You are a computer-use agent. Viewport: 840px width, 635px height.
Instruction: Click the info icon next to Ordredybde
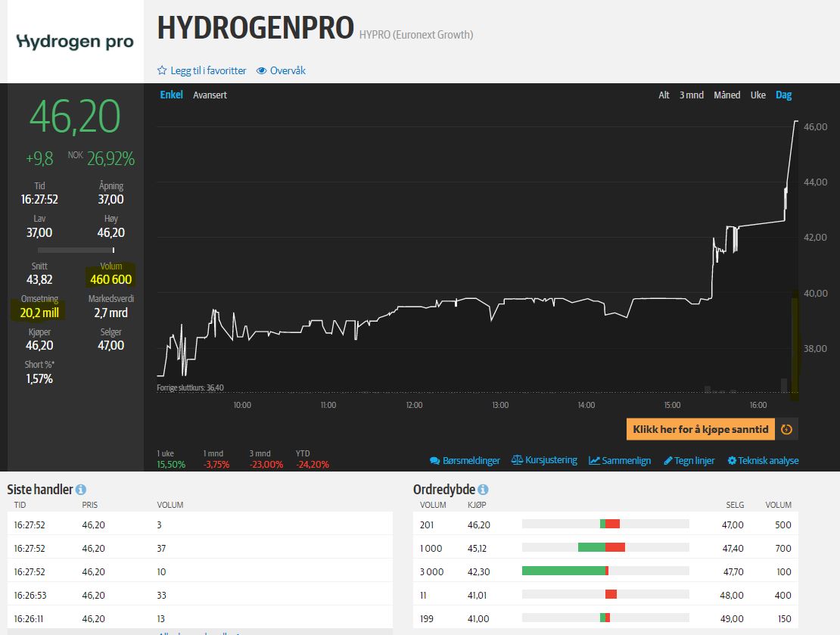pos(482,489)
